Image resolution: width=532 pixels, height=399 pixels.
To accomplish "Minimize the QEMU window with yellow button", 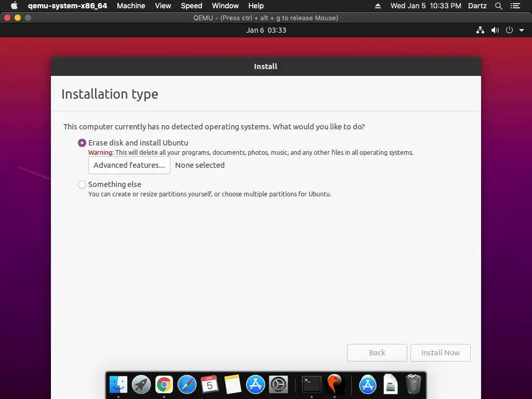I will coord(18,18).
